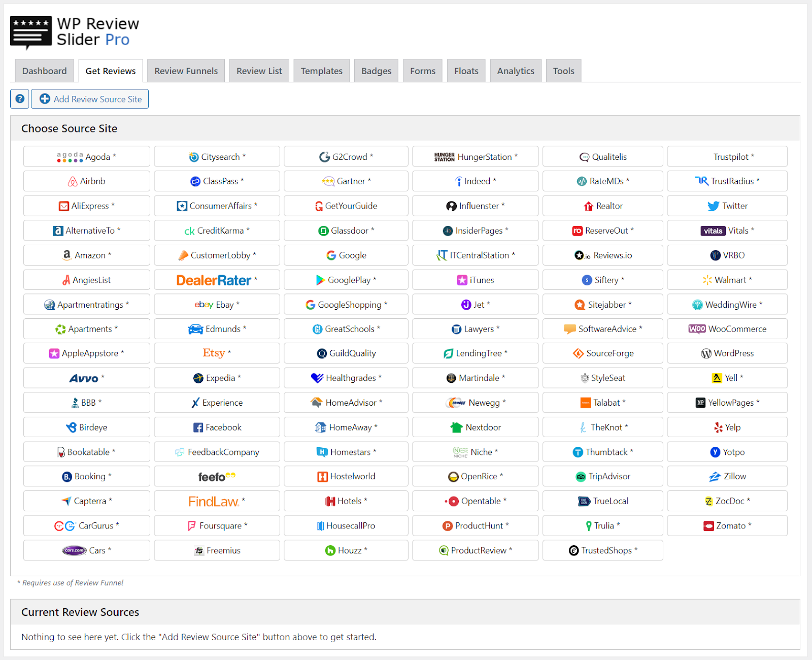Open the Forms tab
This screenshot has height=660, width=812.
[x=423, y=71]
